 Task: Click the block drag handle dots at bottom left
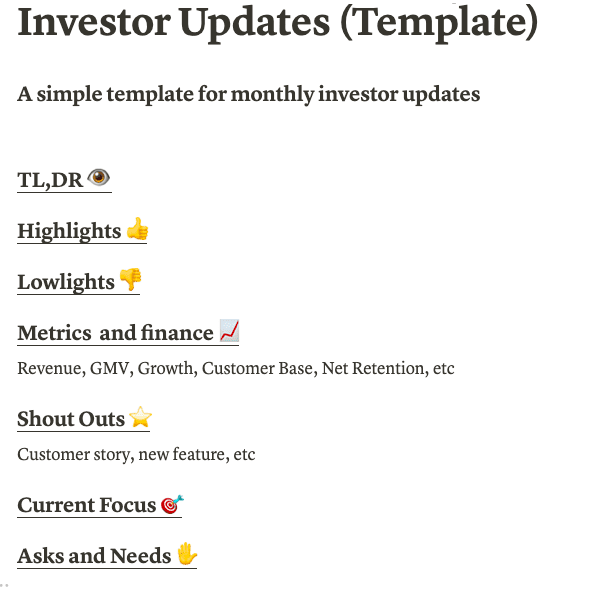[4, 586]
